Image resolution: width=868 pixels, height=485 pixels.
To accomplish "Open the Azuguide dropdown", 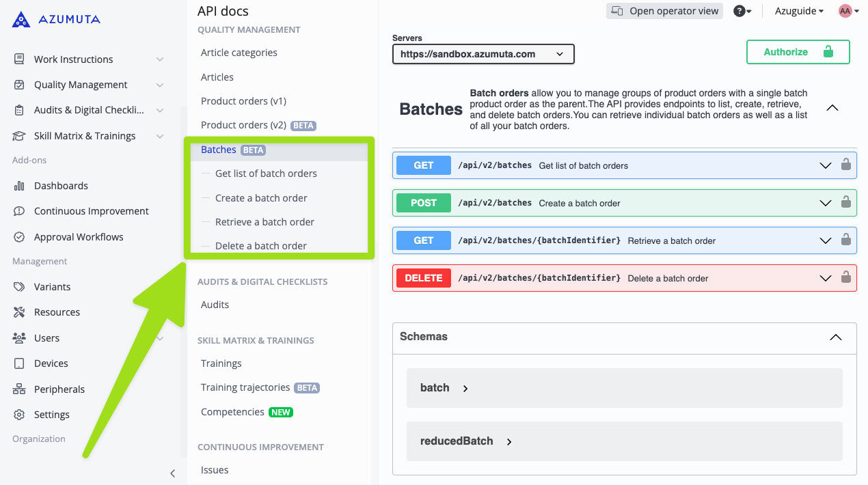I will click(x=798, y=11).
